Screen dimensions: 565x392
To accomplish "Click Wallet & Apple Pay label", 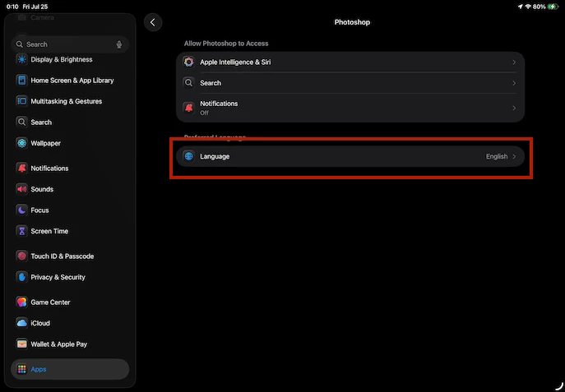I will click(59, 344).
